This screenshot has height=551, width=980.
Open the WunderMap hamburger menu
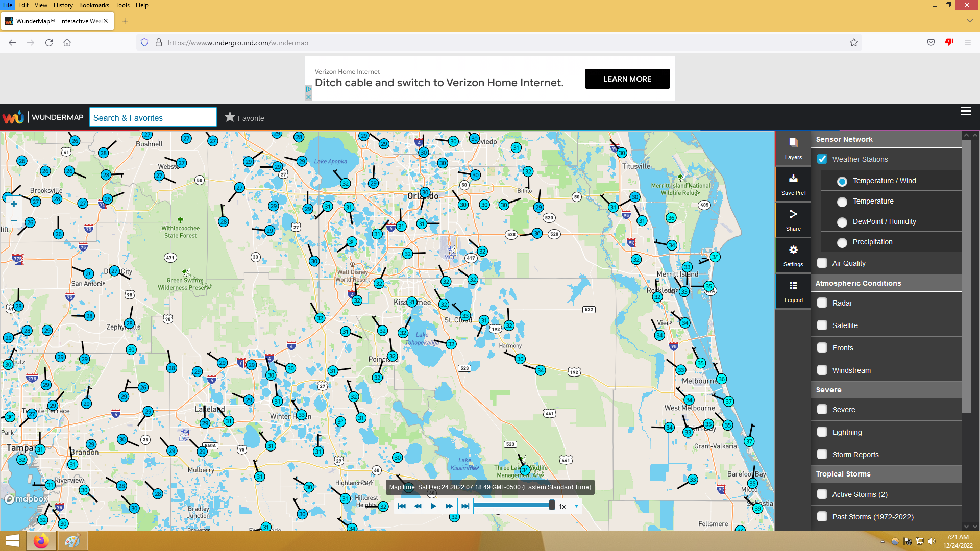[x=966, y=111]
